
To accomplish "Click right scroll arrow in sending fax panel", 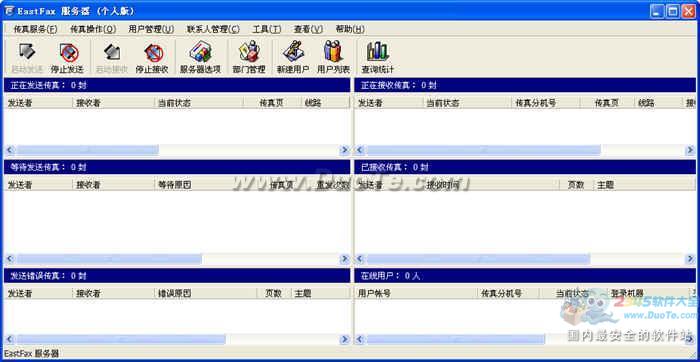I will (345, 150).
